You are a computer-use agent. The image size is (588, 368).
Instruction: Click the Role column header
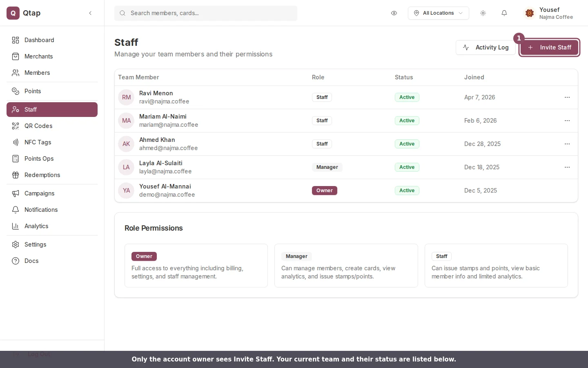point(318,77)
